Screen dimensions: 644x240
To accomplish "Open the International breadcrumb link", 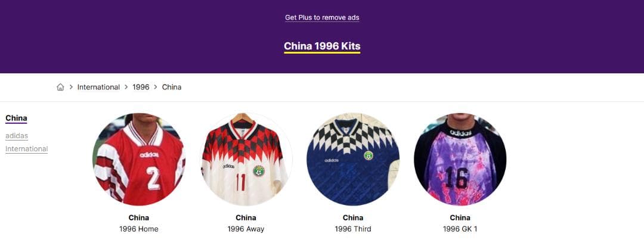I will [x=98, y=87].
